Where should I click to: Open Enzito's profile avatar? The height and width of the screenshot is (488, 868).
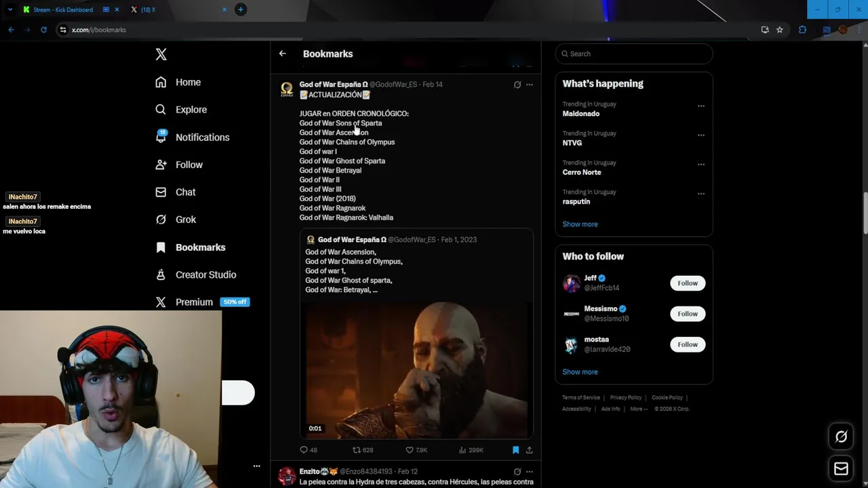(287, 476)
